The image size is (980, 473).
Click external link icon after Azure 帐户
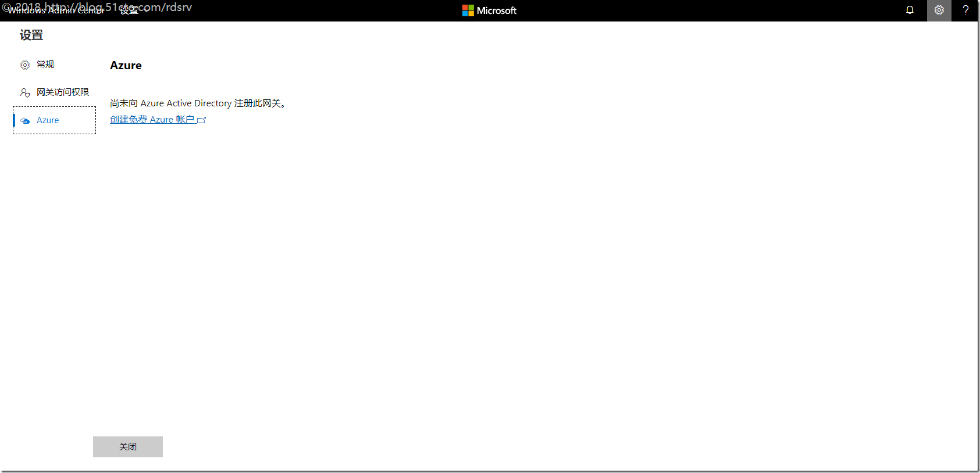202,120
